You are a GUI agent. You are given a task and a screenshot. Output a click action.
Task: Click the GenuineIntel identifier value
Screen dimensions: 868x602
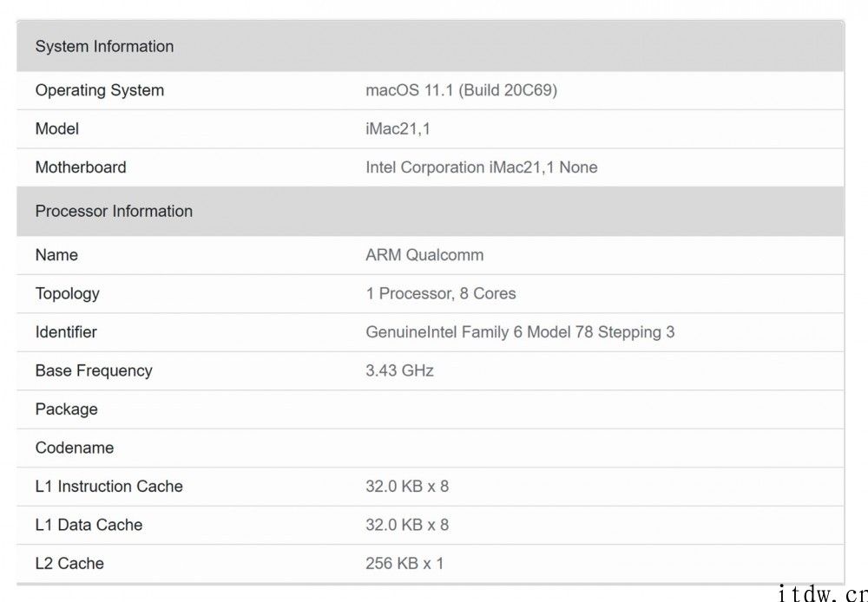(520, 332)
